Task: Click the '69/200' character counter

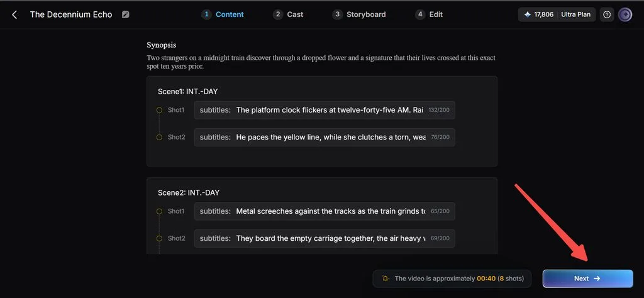Action: (x=440, y=238)
